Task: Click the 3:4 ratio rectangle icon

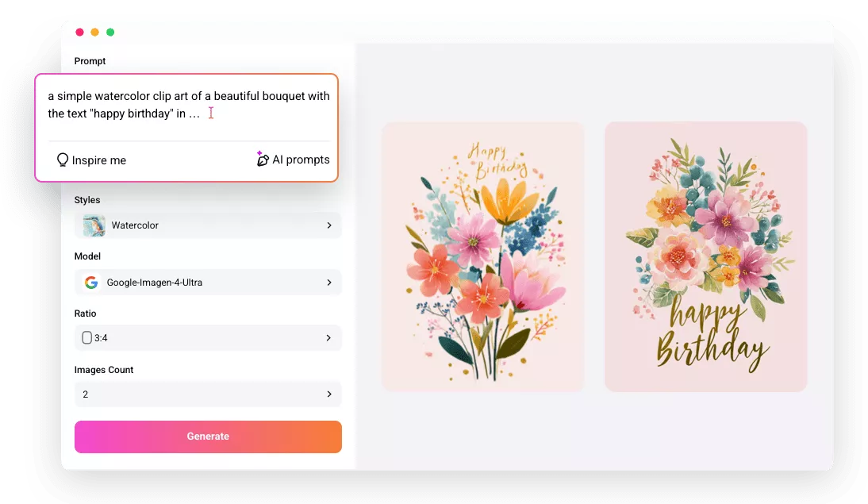Action: (x=86, y=337)
